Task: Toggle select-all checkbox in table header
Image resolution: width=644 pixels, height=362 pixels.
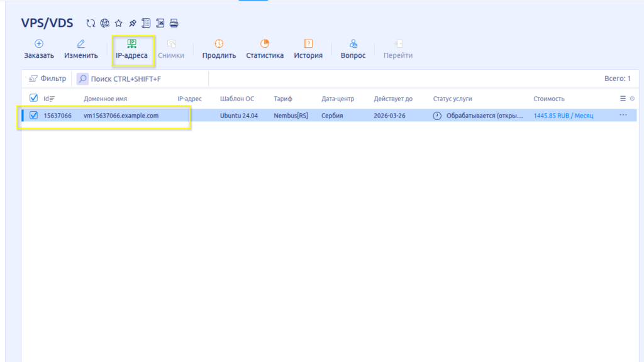Action: 34,98
